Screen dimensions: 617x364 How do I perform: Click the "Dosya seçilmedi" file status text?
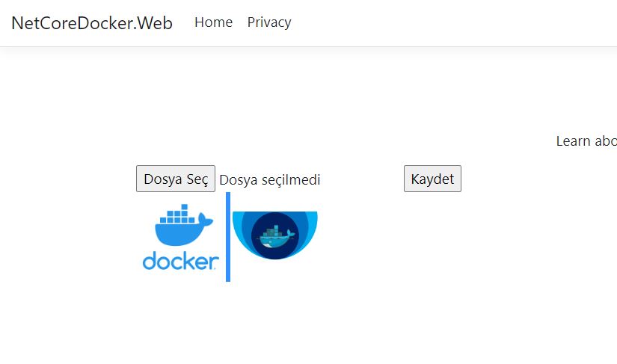pos(269,179)
